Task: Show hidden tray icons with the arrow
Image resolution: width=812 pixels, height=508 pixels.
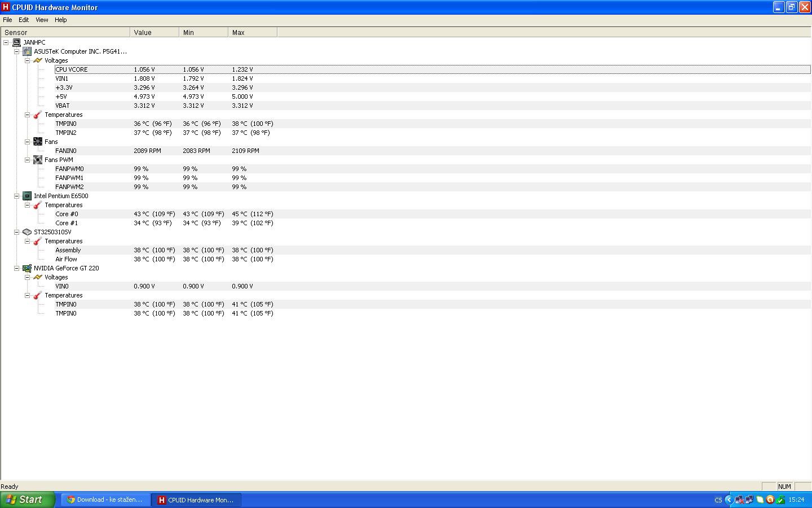Action: coord(729,500)
